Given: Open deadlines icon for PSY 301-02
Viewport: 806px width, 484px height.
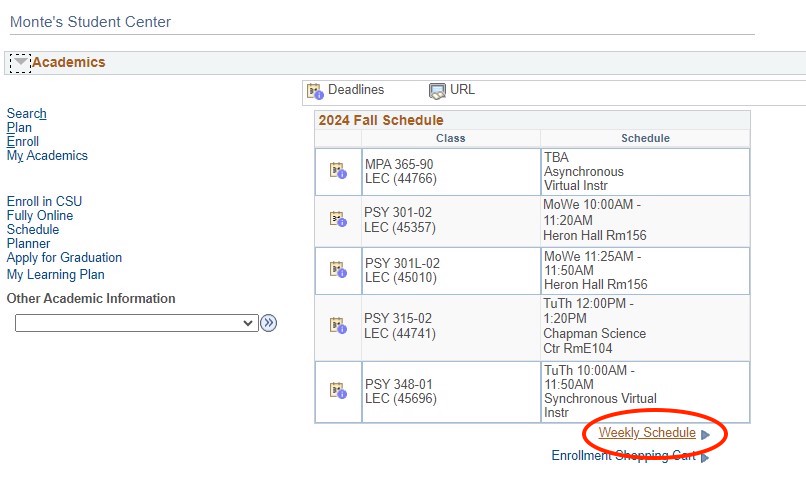Looking at the screenshot, I should point(338,219).
